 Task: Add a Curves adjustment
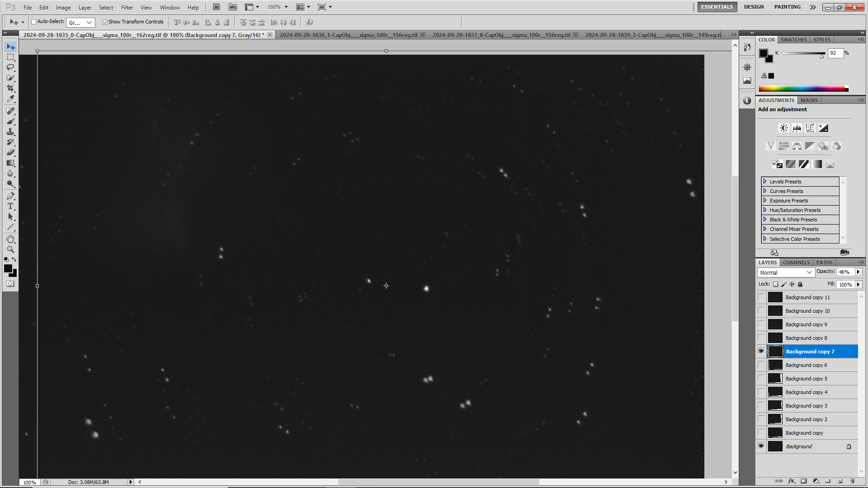click(810, 128)
